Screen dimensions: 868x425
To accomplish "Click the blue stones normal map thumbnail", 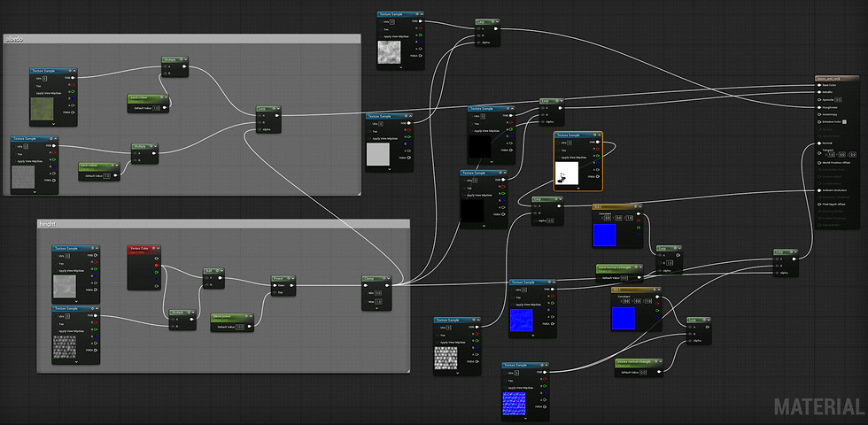I will [x=515, y=404].
